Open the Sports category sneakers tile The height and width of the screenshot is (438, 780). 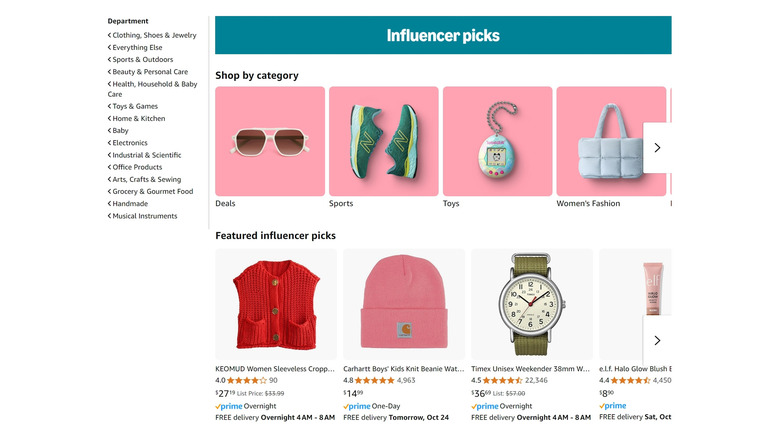(x=383, y=141)
